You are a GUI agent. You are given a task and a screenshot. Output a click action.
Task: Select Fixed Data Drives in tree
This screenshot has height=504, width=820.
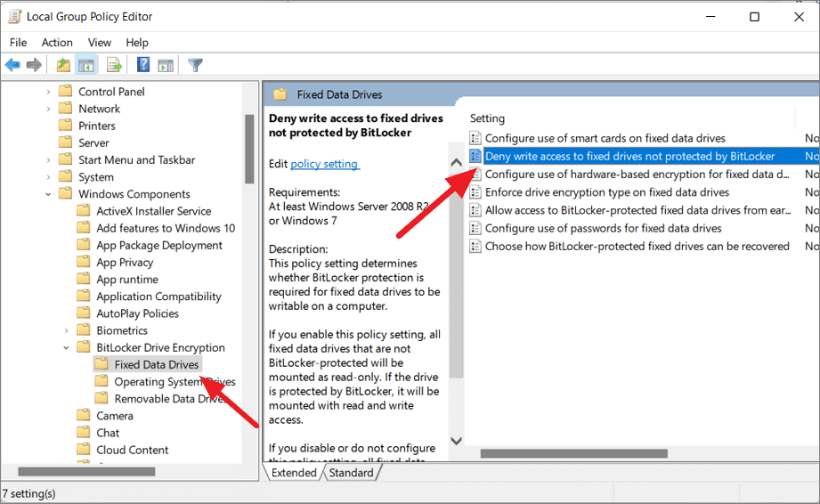click(x=157, y=364)
